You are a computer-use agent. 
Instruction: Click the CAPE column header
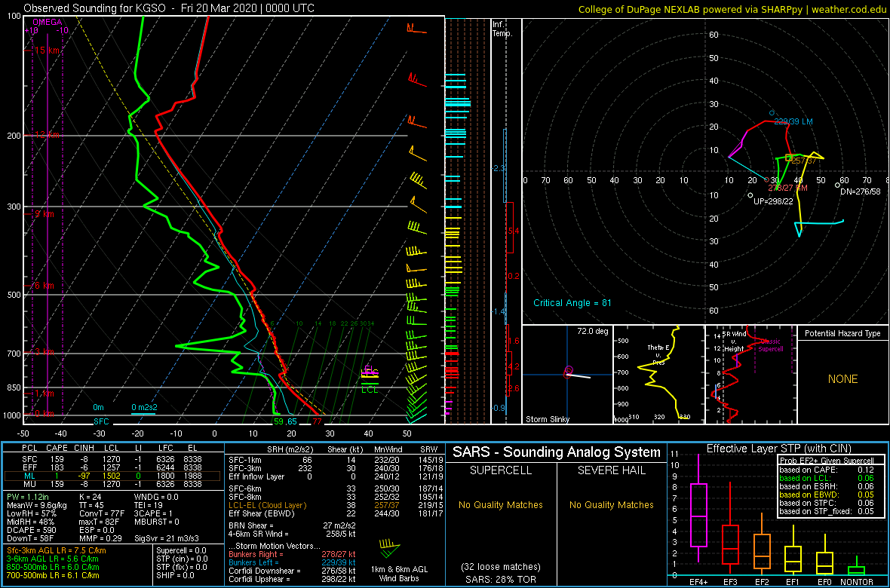(56, 449)
